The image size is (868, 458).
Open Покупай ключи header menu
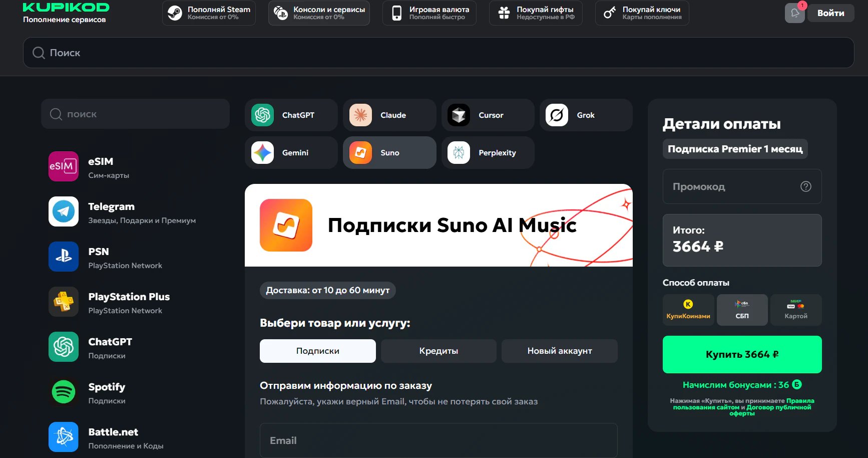click(x=642, y=13)
